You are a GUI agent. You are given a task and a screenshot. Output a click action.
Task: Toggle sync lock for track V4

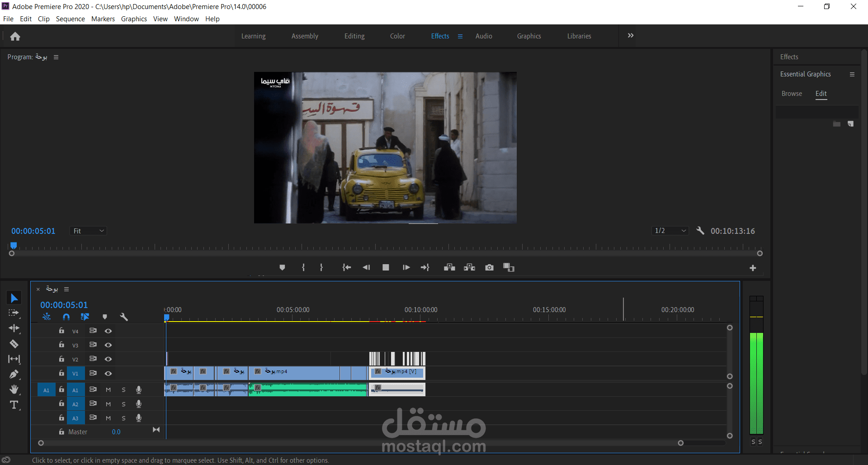(93, 331)
